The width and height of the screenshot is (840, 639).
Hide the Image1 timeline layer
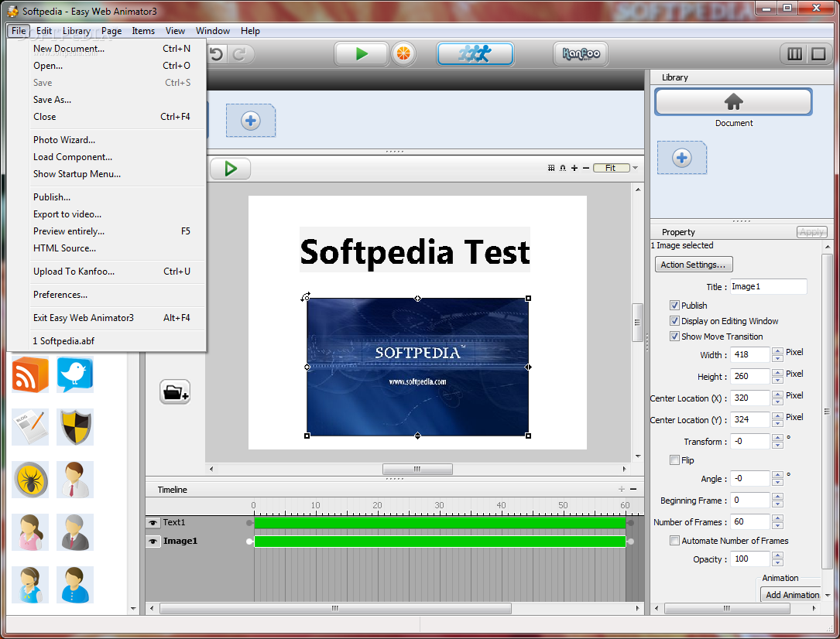(x=153, y=542)
